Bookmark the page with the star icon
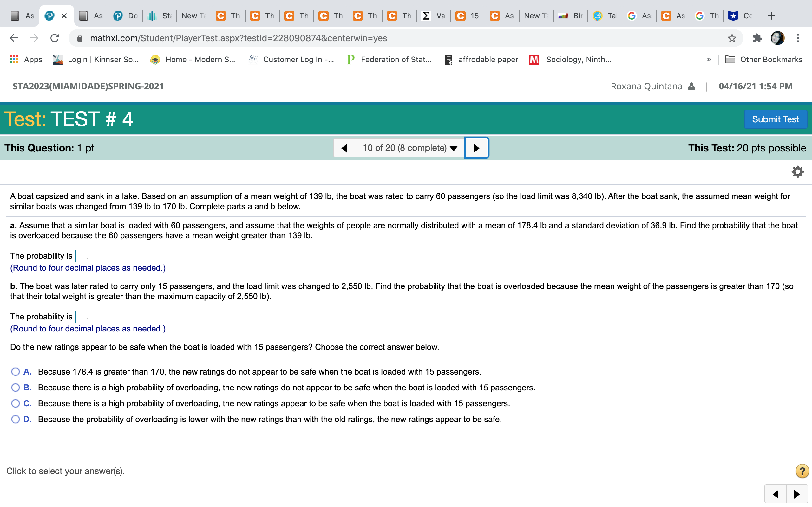The height and width of the screenshot is (507, 812). pyautogui.click(x=731, y=38)
